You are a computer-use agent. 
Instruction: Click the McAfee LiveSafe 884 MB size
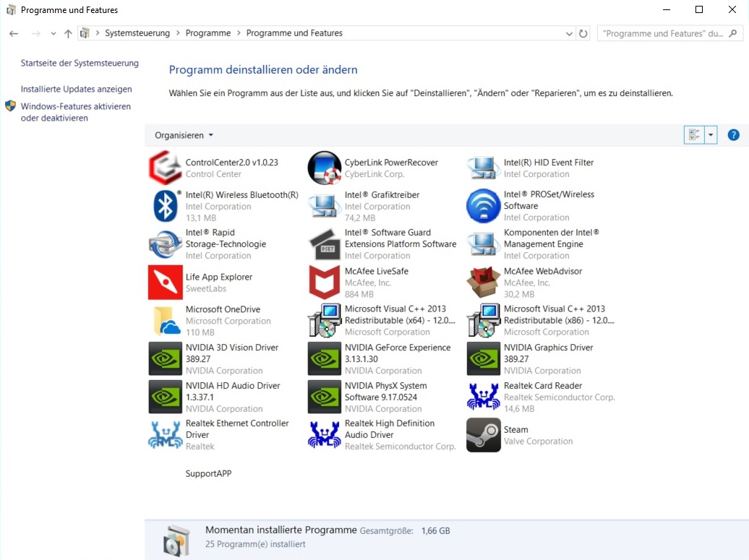359,294
